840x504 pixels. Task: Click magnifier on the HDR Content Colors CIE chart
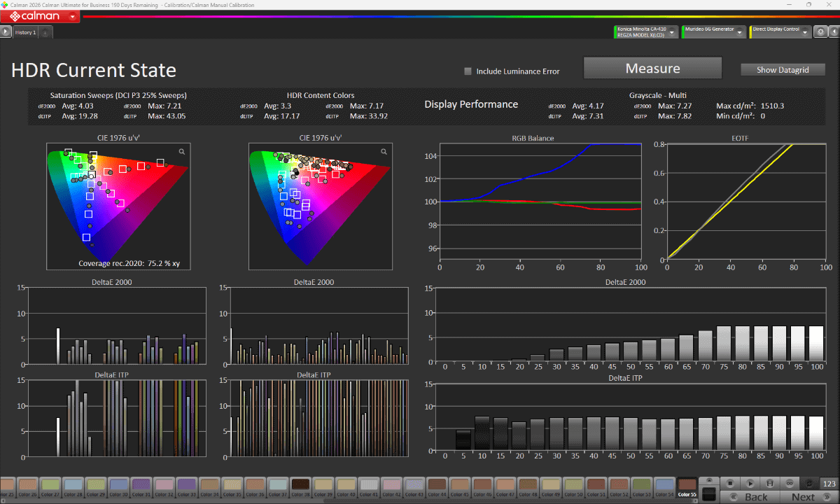[x=384, y=151]
